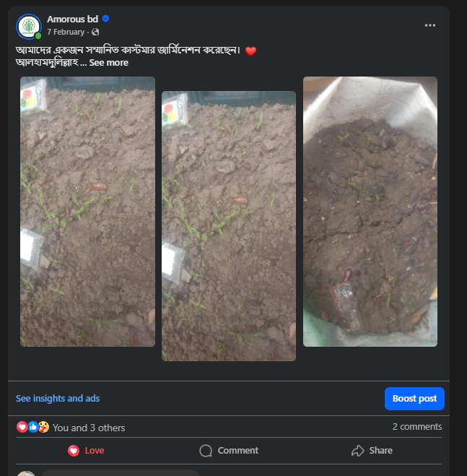Click the Comment button
Viewport: 467px width, 476px height.
pyautogui.click(x=229, y=451)
